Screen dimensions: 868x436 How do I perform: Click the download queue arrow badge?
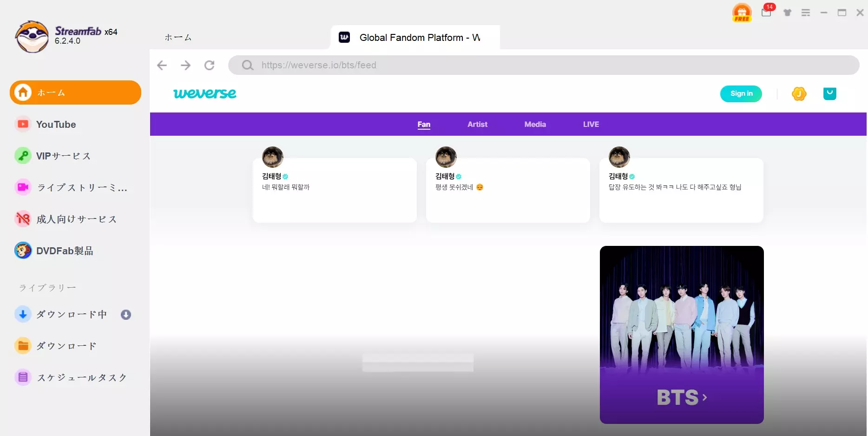tap(126, 315)
